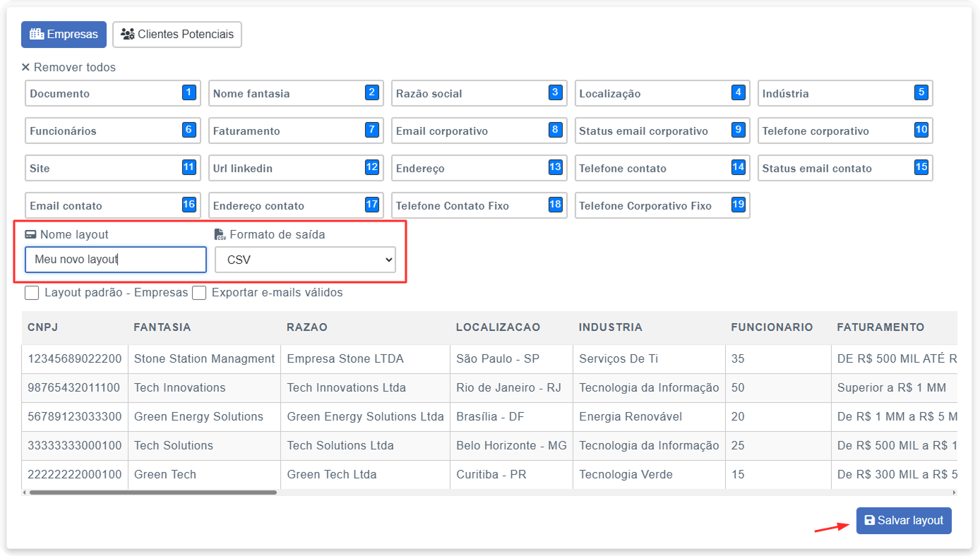Click the right arrow of the table scrollbar
The height and width of the screenshot is (556, 980).
tap(955, 492)
